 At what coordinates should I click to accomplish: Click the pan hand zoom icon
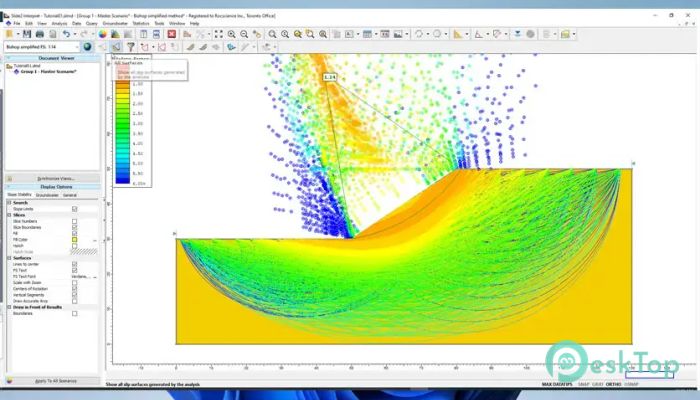(x=257, y=34)
